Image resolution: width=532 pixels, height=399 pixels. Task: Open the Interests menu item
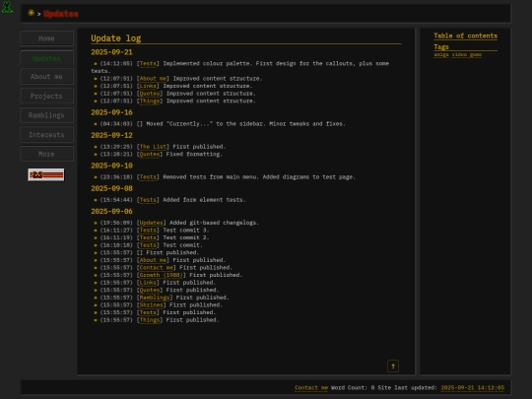click(x=46, y=135)
